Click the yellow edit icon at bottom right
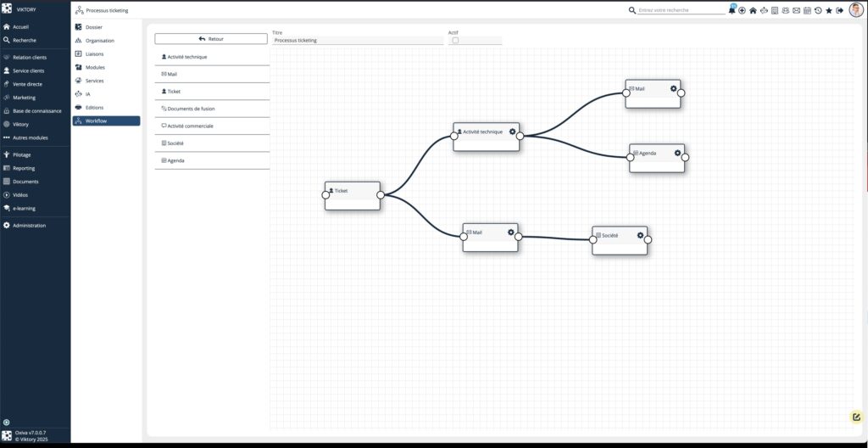868x448 pixels. click(x=856, y=417)
